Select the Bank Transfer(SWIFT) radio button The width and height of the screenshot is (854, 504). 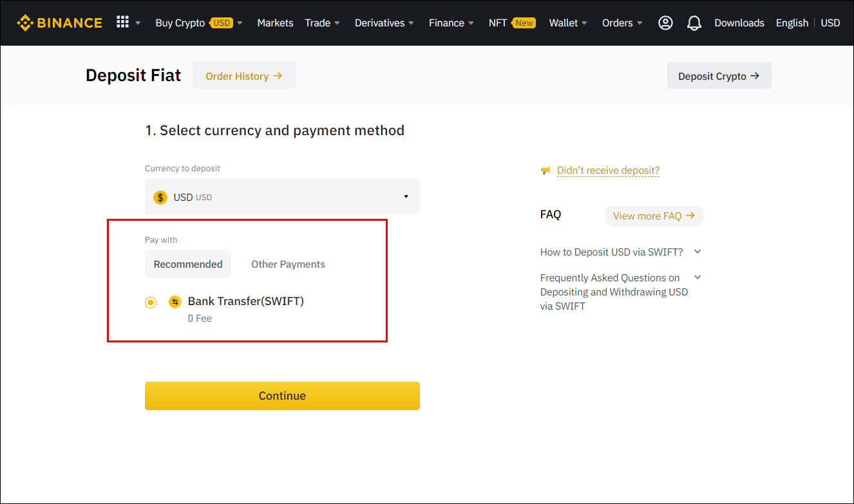[x=151, y=302]
